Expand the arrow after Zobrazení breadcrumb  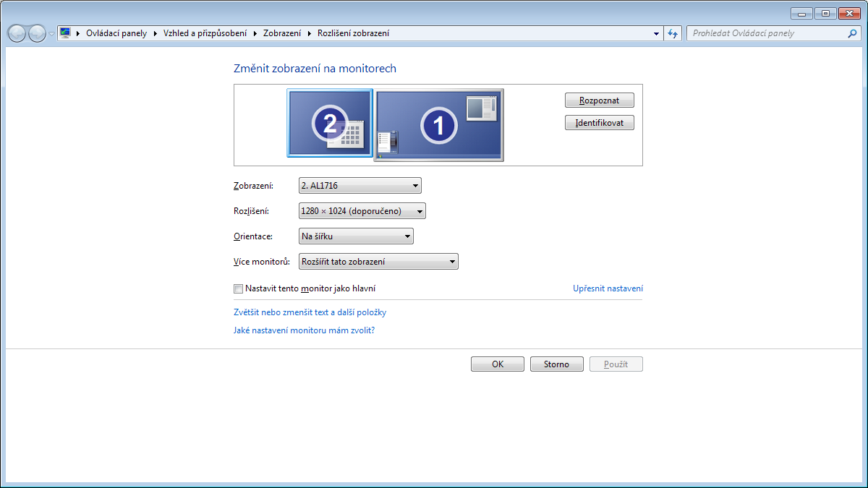pos(310,33)
